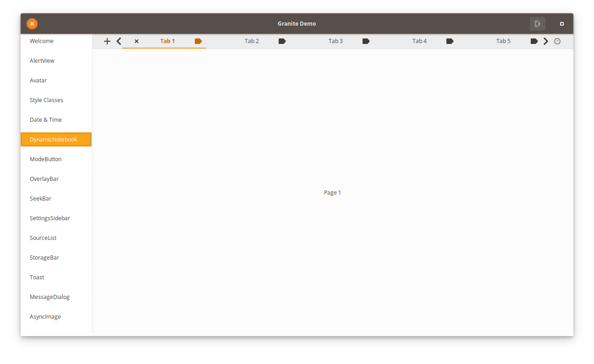Close Tab 1 using its close icon

(x=136, y=41)
